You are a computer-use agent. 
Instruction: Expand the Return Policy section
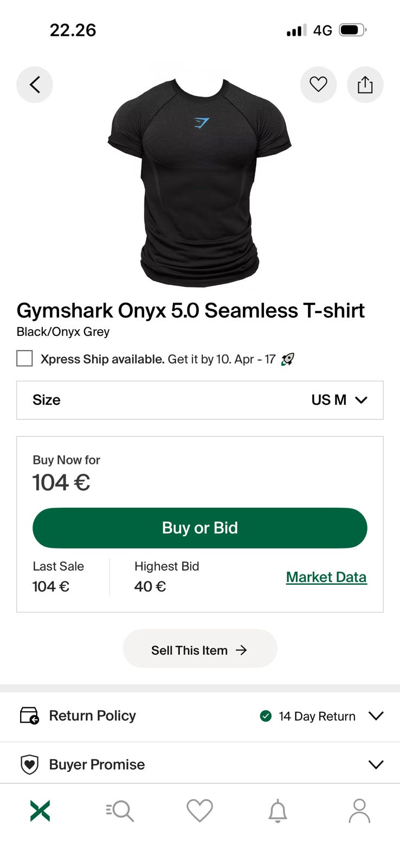376,716
